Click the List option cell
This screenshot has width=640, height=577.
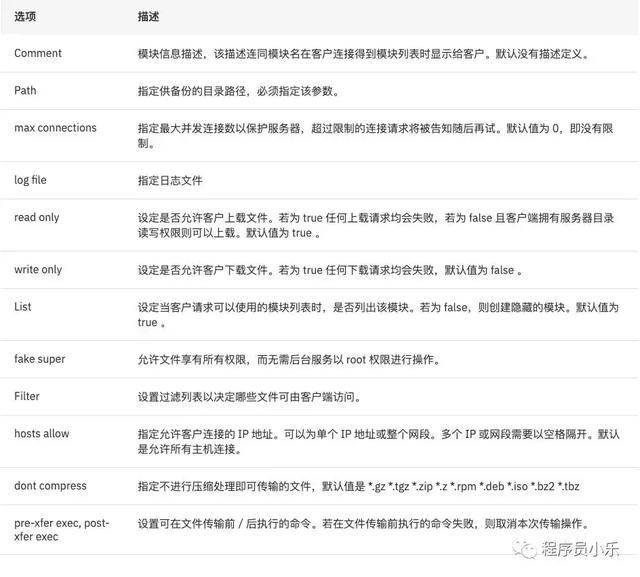tap(23, 307)
